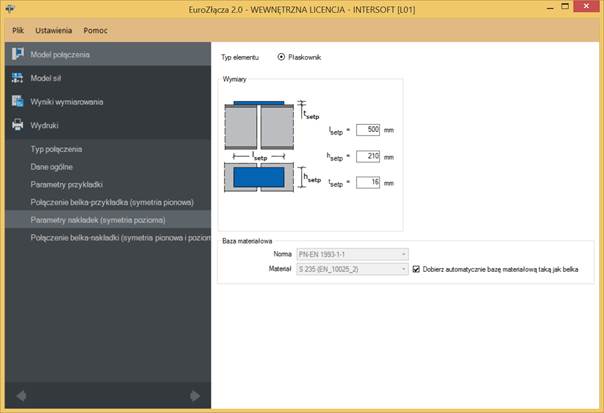Click the Model sił sidebar icon
Viewport: 604px width, 413px height.
click(17, 78)
